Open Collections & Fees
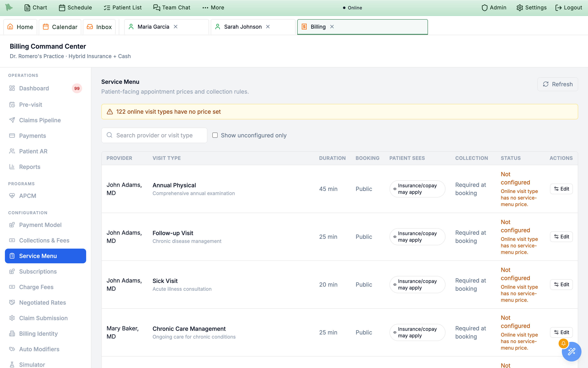Viewport: 588px width, 368px height. coord(46,240)
